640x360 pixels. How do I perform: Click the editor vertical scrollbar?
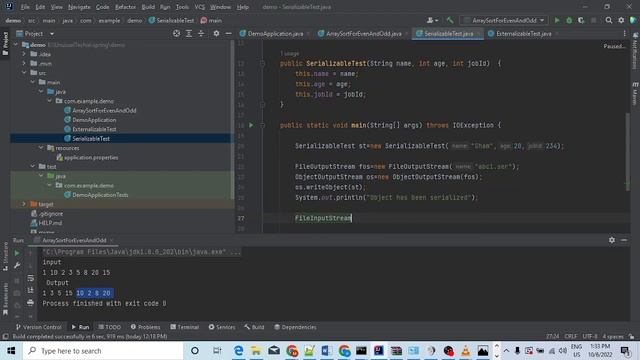627,151
